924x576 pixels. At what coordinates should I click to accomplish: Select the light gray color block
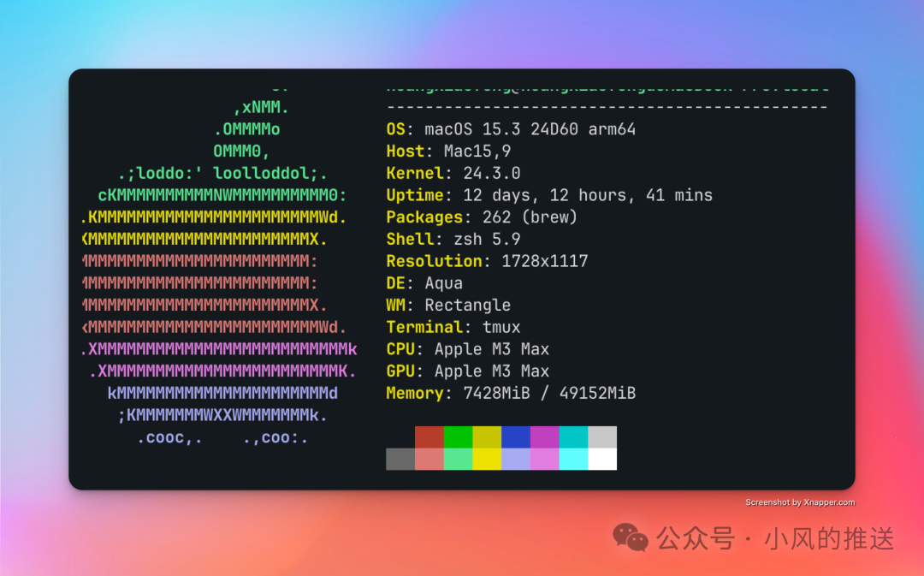(602, 436)
